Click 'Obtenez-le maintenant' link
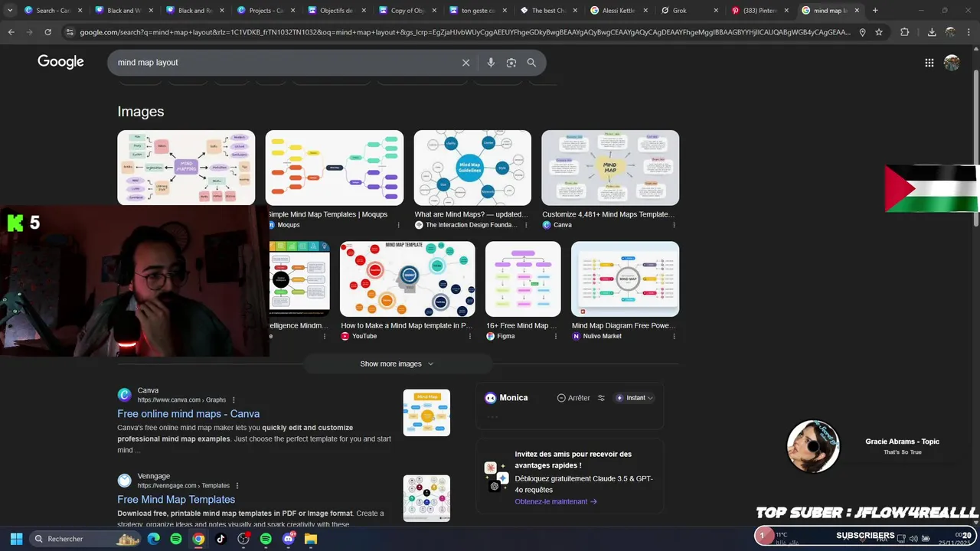 click(556, 502)
